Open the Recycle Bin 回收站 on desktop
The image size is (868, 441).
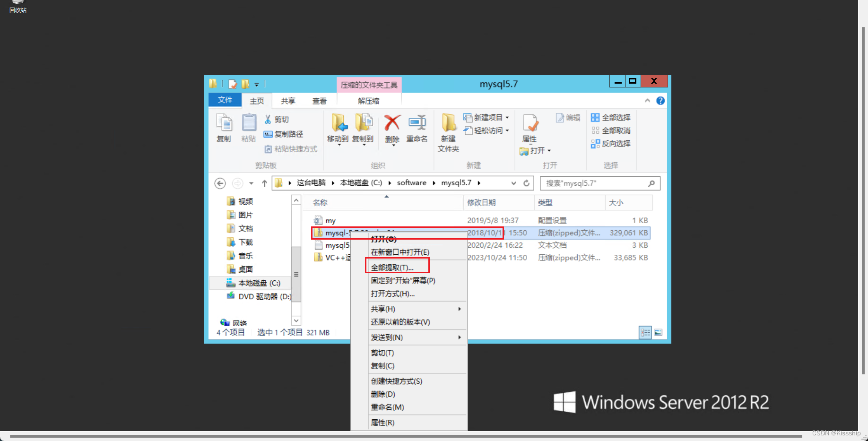tap(18, 7)
